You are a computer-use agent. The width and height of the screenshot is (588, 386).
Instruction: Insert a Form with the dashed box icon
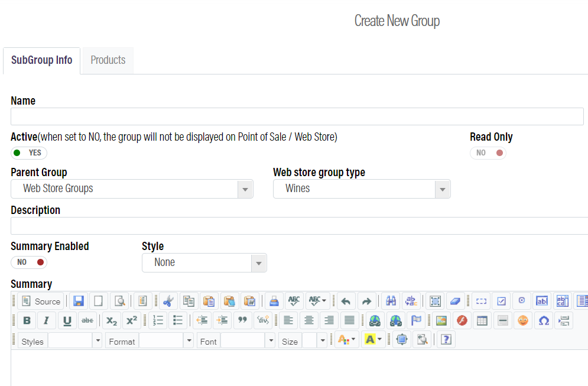[481, 301]
